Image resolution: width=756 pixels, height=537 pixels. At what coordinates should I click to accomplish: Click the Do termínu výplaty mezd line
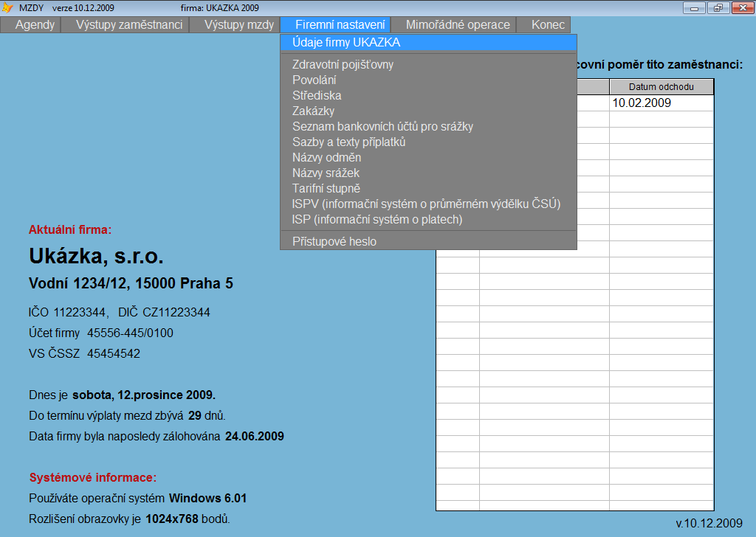tap(127, 415)
